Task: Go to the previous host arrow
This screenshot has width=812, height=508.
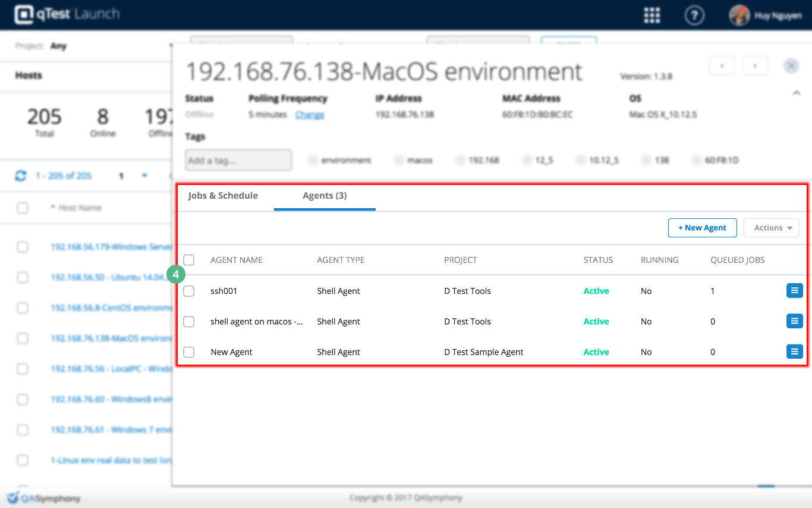Action: click(722, 65)
